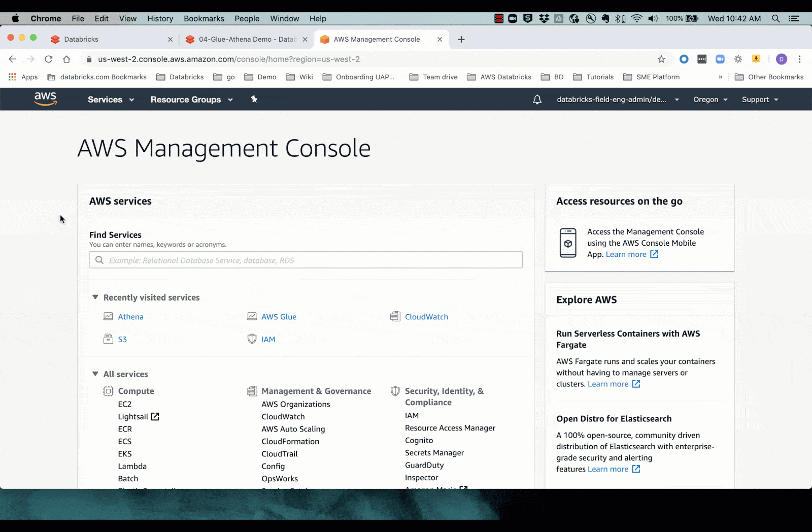Reload the page using the refresh icon
Viewport: 812px width, 532px height.
49,59
